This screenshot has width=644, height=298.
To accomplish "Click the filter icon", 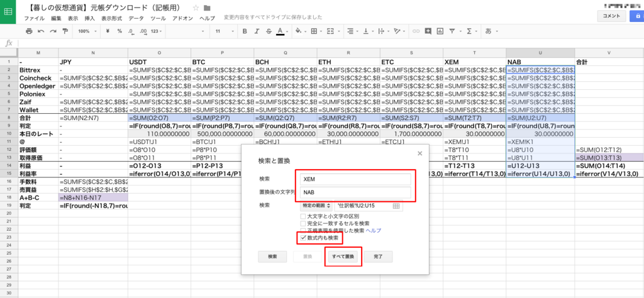I will click(x=453, y=31).
